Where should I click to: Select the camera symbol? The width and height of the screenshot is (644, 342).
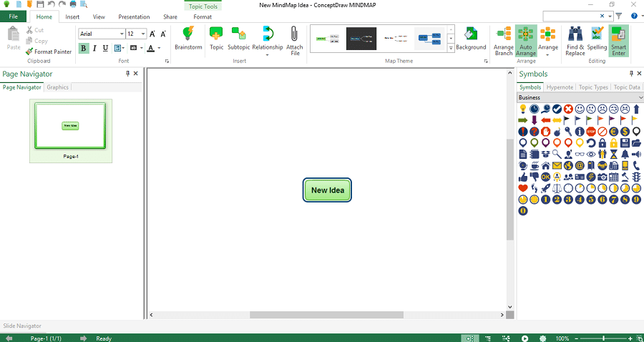pos(602,177)
